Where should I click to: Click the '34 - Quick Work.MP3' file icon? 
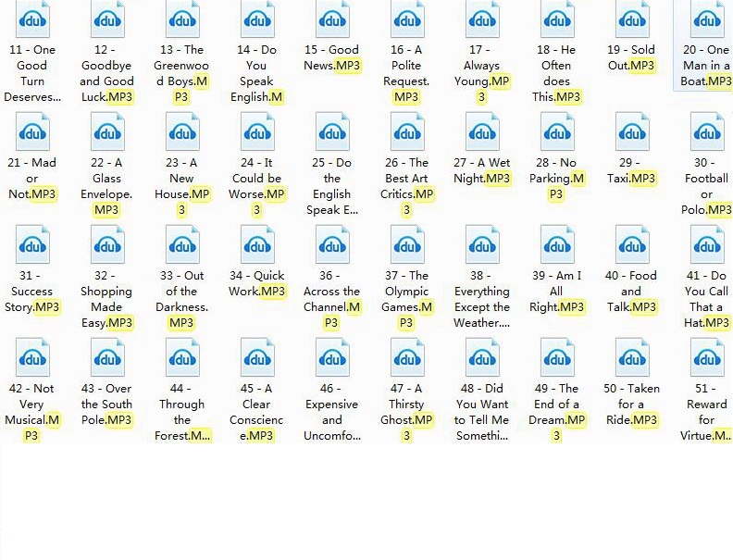point(257,245)
